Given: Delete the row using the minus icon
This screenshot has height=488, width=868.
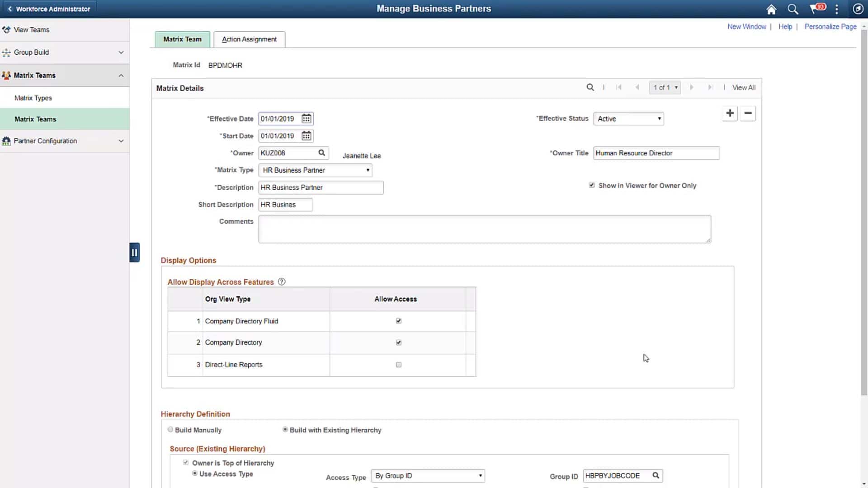Looking at the screenshot, I should tap(747, 113).
